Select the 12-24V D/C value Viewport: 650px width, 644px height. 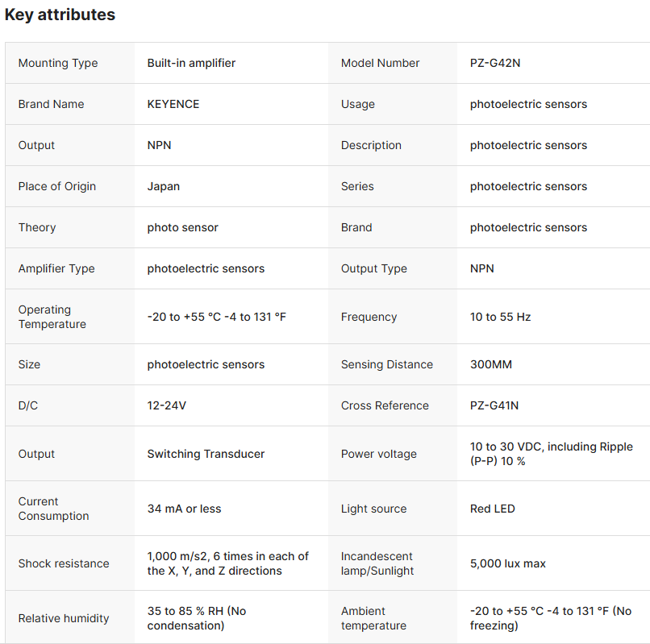tap(167, 405)
